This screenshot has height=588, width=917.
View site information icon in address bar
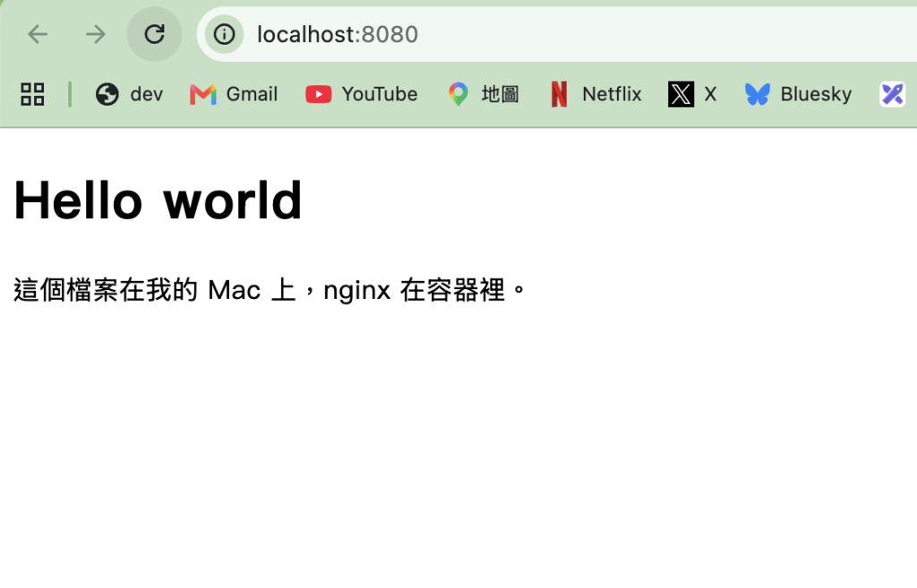pyautogui.click(x=224, y=35)
